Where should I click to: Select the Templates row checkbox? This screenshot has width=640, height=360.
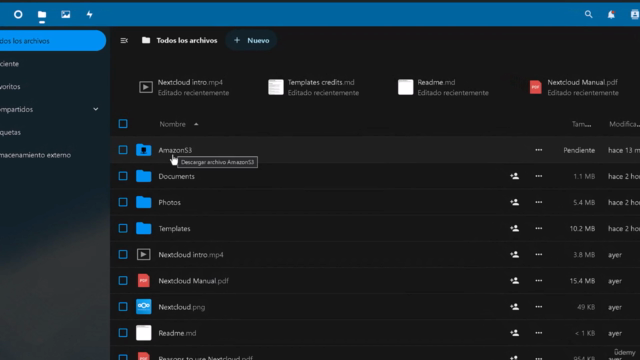coord(123,229)
